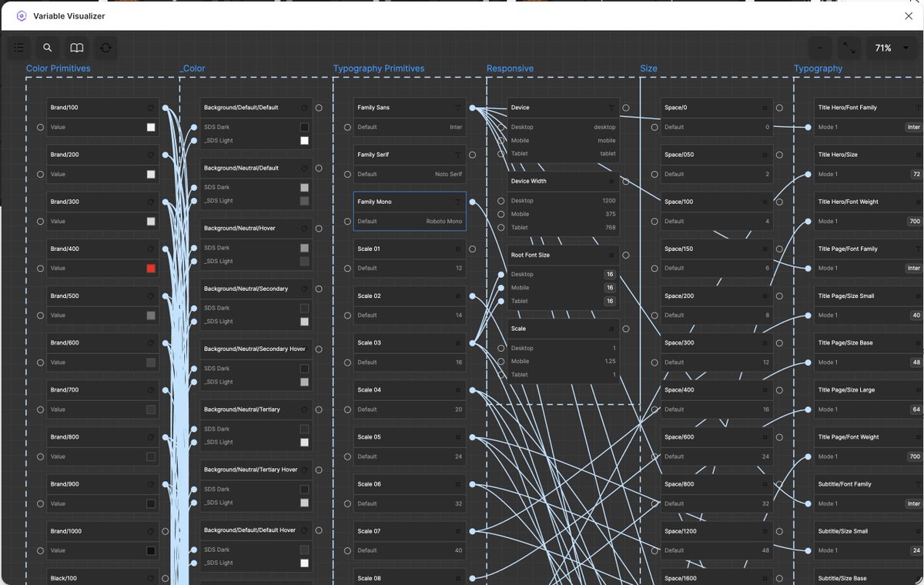This screenshot has height=585, width=924.
Task: Click Background/Default/Default _SDS Light white swatch
Action: click(304, 141)
